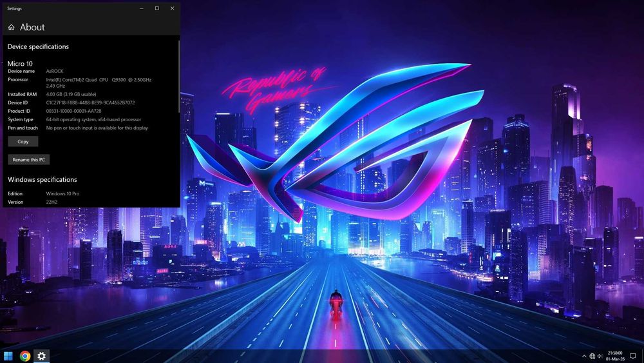Open the Windows Start menu
The image size is (644, 363).
[8, 356]
